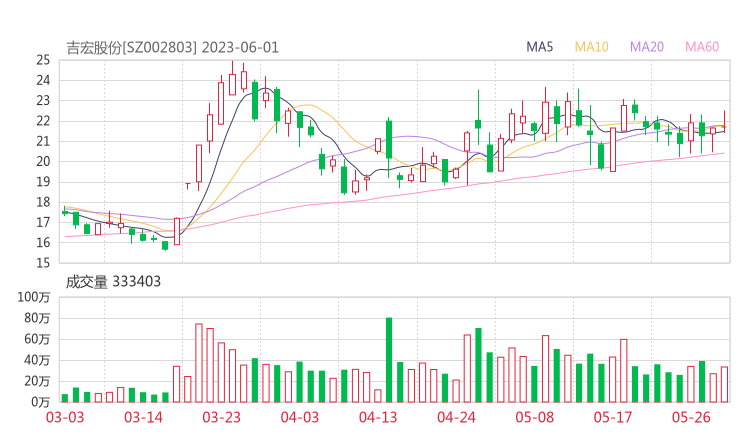Click the price axis value 25

43,60
